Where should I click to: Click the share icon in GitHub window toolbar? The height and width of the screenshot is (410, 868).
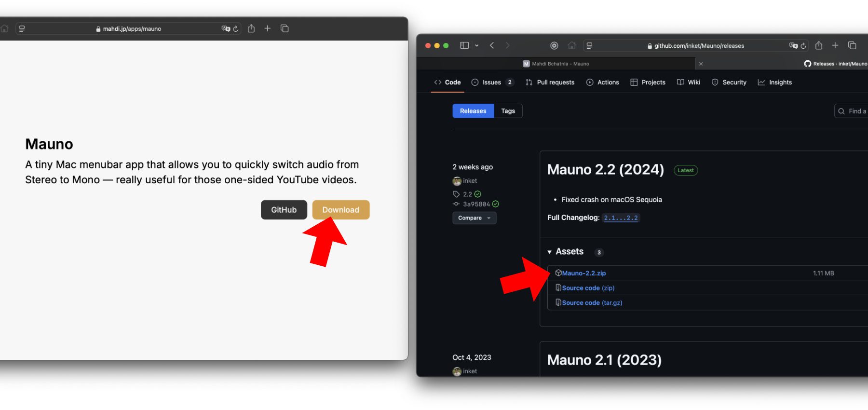[x=819, y=45]
